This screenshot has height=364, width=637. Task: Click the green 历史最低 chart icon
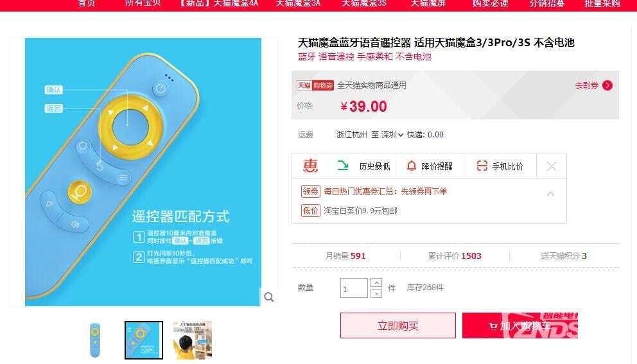(x=343, y=166)
